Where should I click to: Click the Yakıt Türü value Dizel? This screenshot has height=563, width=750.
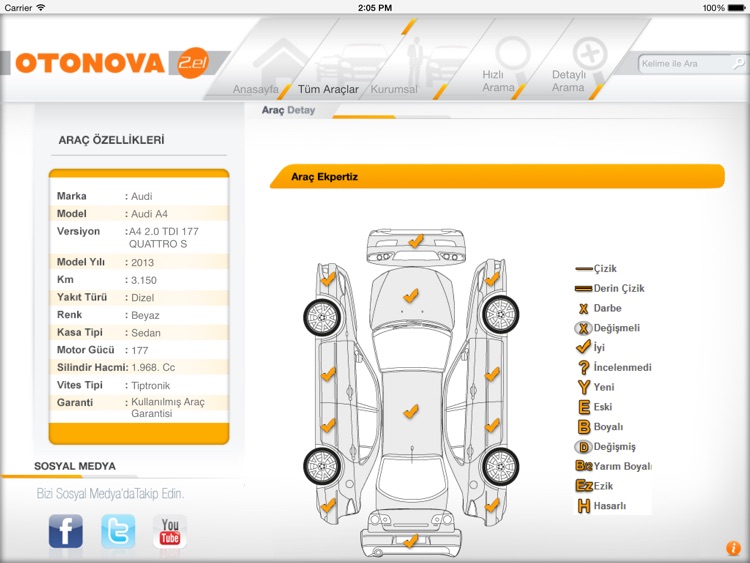point(143,298)
